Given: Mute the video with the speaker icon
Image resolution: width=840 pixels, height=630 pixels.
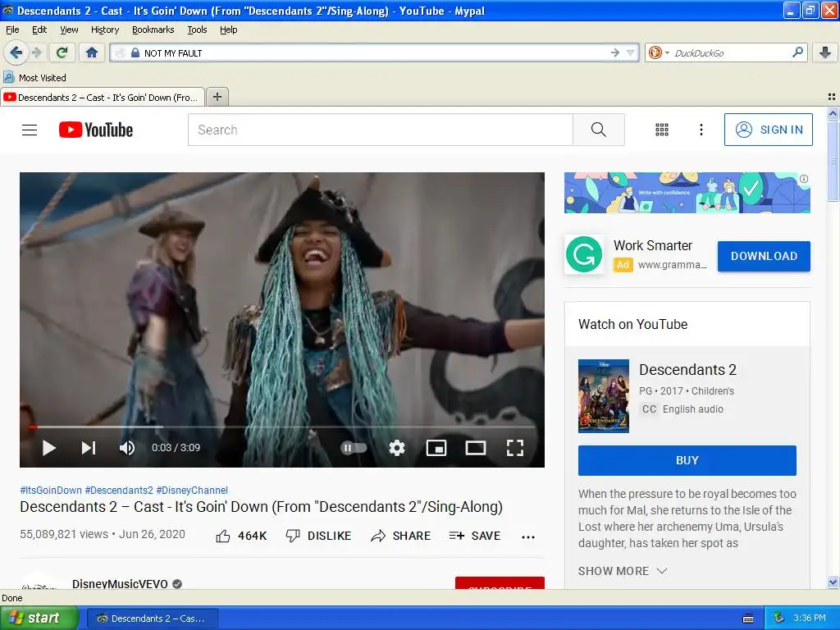Looking at the screenshot, I should [x=127, y=448].
